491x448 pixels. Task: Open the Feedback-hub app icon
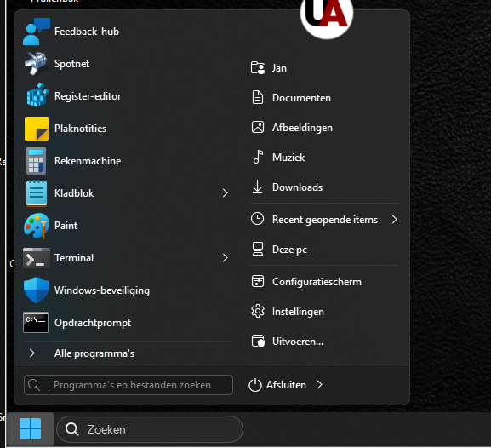coord(37,32)
